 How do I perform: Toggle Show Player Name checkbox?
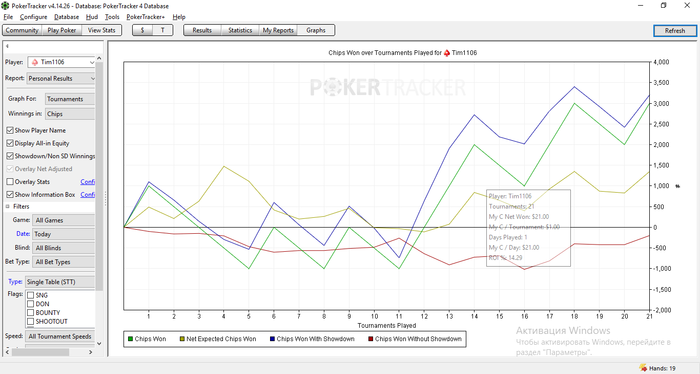point(10,130)
